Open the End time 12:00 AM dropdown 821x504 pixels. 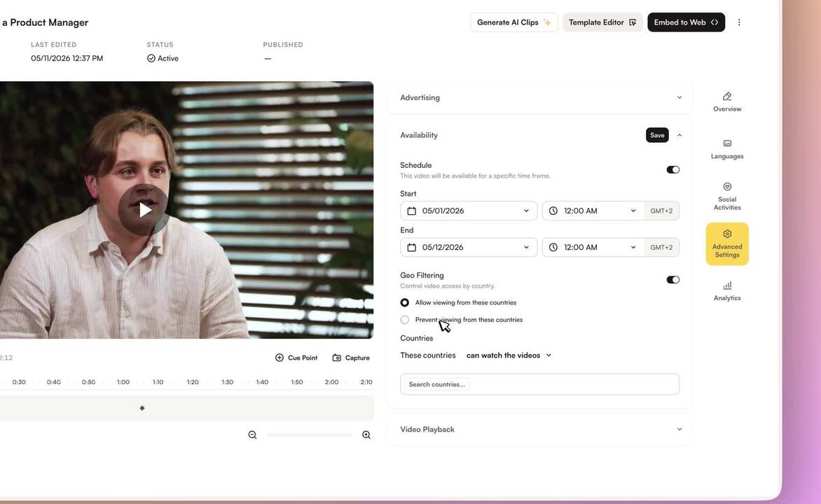click(593, 248)
